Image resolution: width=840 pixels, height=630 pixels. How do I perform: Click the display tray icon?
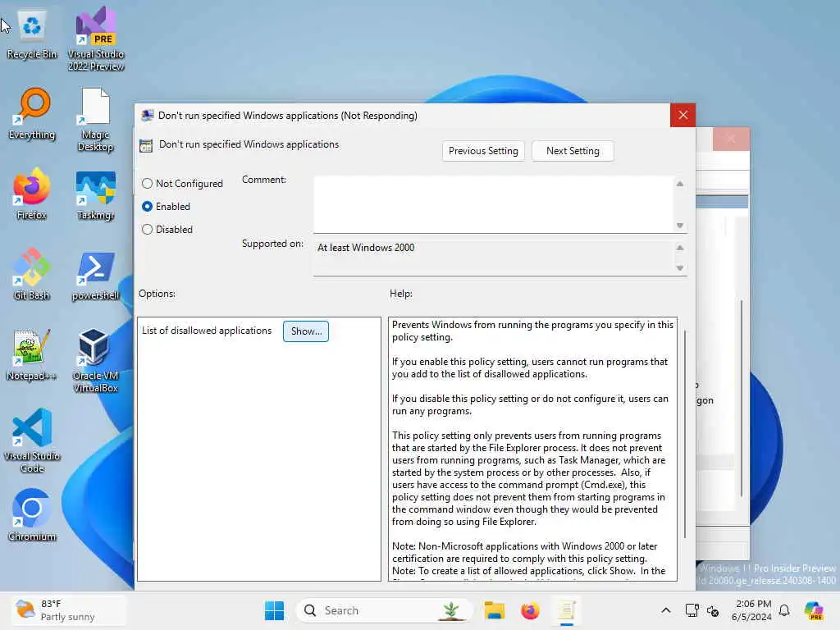[x=692, y=610]
